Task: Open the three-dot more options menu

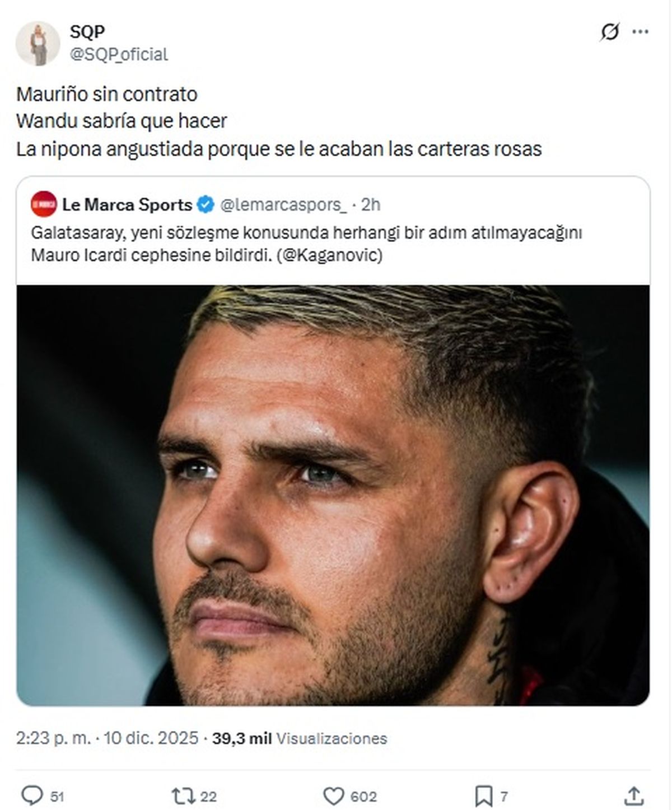Action: click(x=640, y=32)
